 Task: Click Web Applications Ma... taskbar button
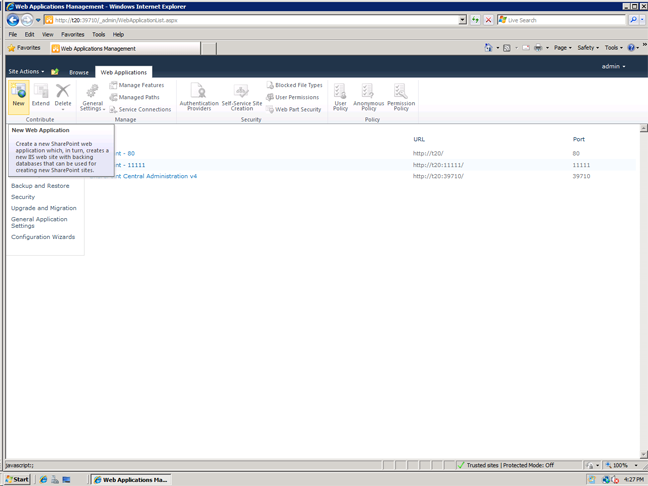(131, 480)
